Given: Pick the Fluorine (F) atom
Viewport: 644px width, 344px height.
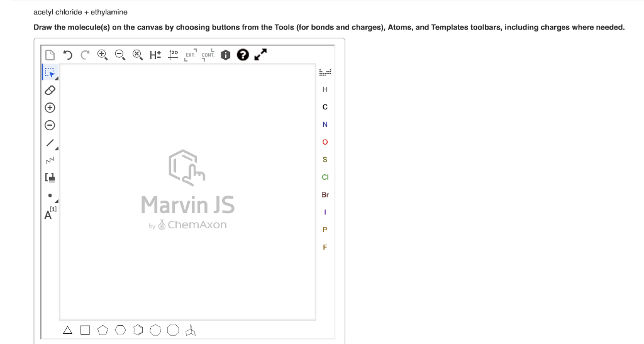Looking at the screenshot, I should [x=325, y=247].
